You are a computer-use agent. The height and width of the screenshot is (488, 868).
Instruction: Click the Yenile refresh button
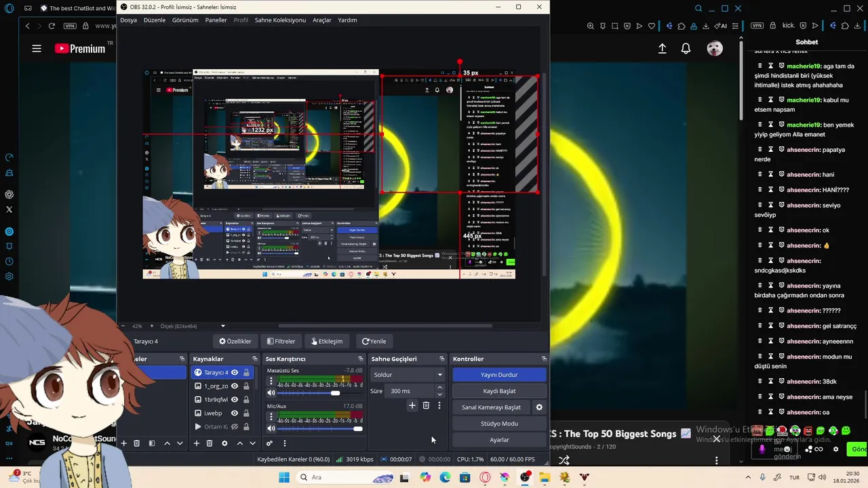click(374, 342)
